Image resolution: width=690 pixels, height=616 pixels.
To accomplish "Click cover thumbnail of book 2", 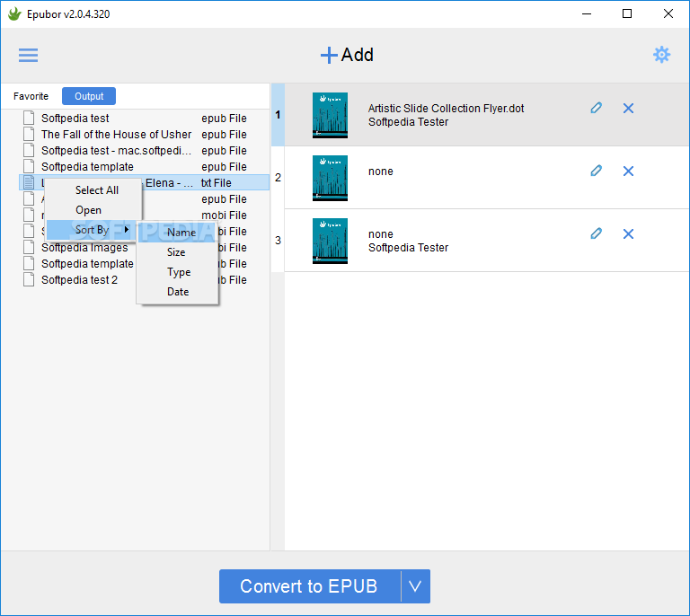I will tap(330, 178).
